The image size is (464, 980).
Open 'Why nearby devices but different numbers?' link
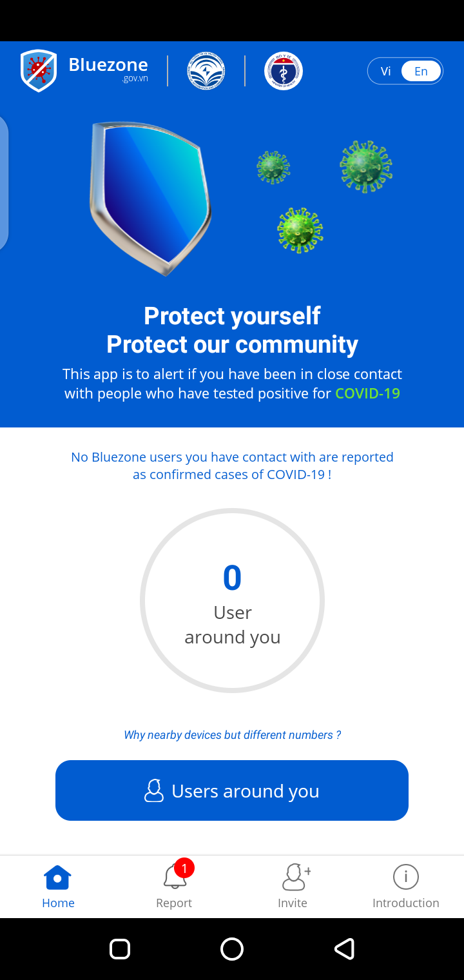(232, 735)
